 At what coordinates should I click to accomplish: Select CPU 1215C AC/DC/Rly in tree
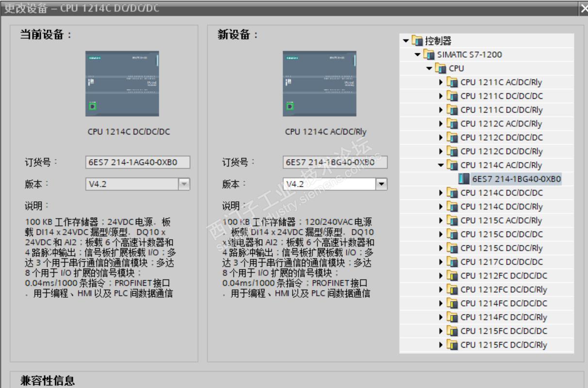coord(501,221)
